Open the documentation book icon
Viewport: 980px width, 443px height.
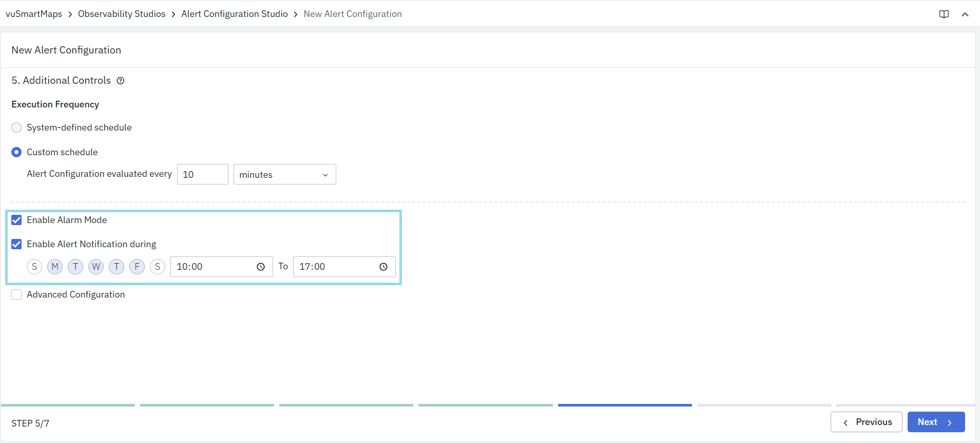click(x=944, y=14)
